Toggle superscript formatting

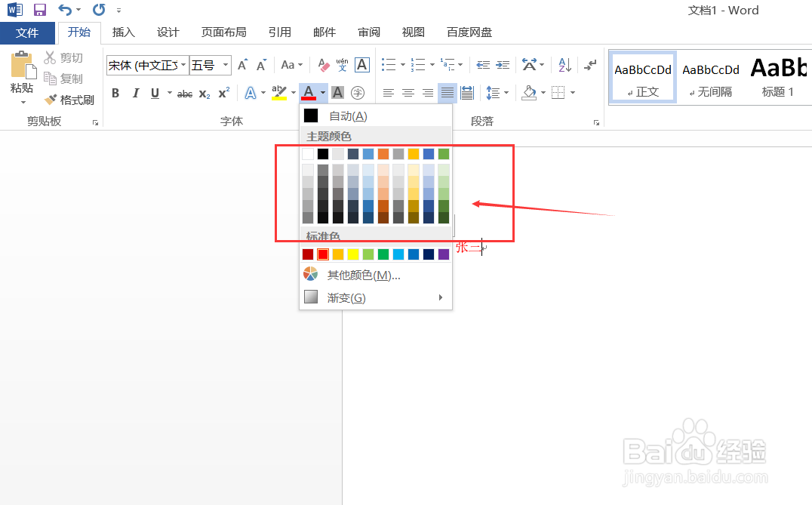click(x=223, y=94)
